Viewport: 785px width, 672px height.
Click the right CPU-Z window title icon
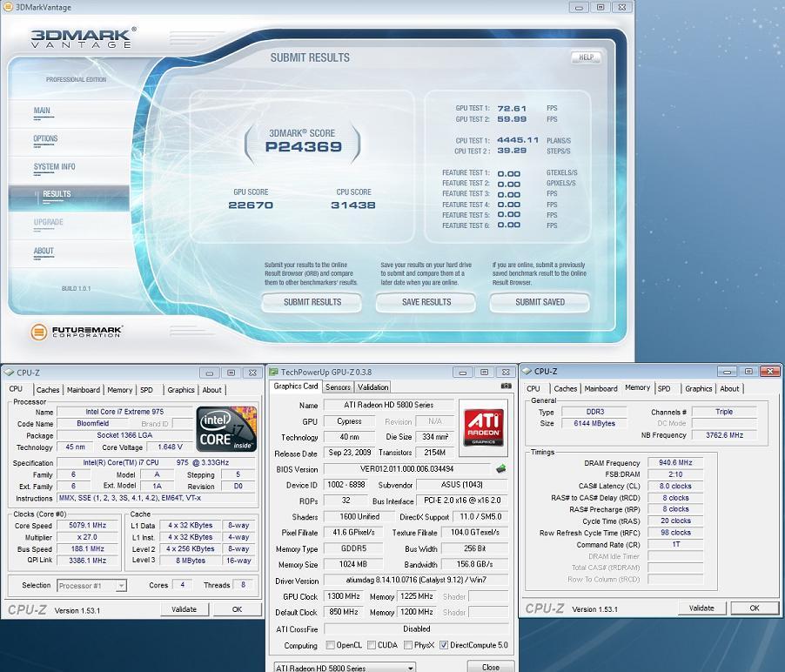click(527, 371)
